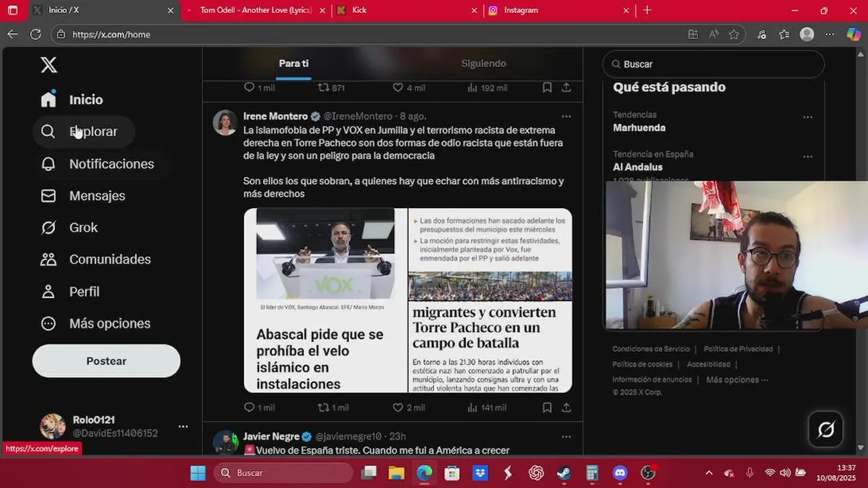This screenshot has height=488, width=868.
Task: Open Perfil in the sidebar
Action: pos(71,291)
